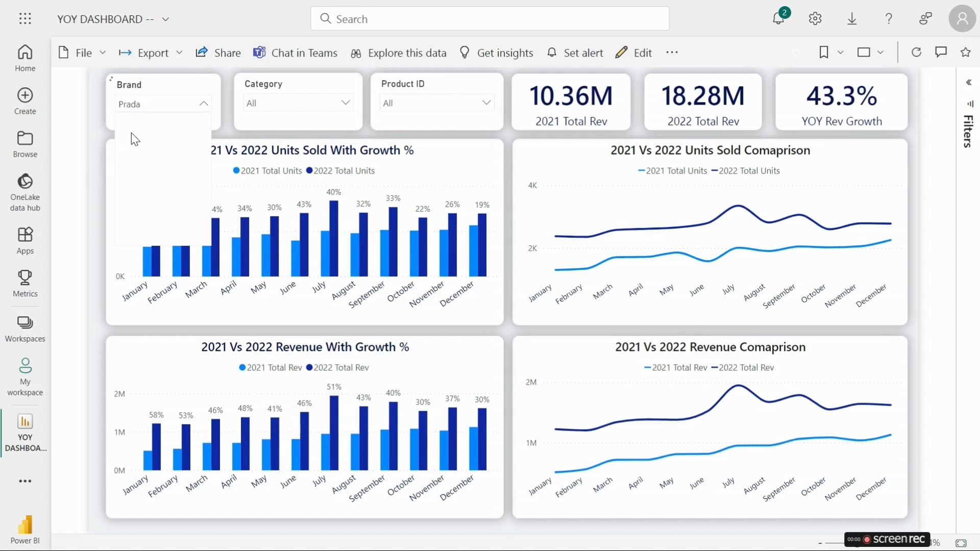The image size is (980, 551).
Task: Select the 2021 Total Rev card
Action: [571, 102]
